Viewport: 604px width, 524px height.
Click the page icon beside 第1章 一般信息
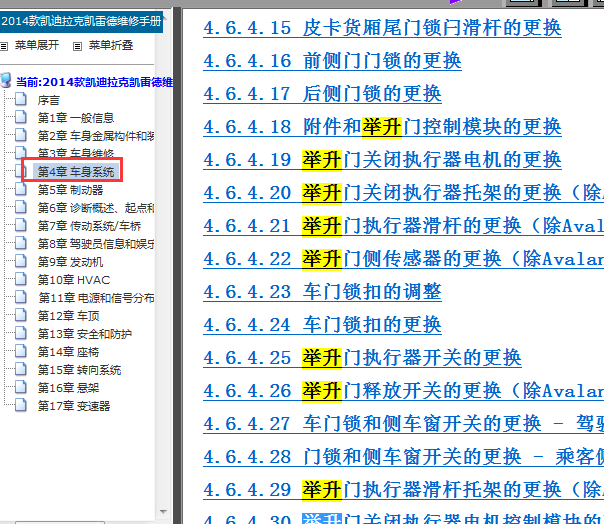coord(21,117)
